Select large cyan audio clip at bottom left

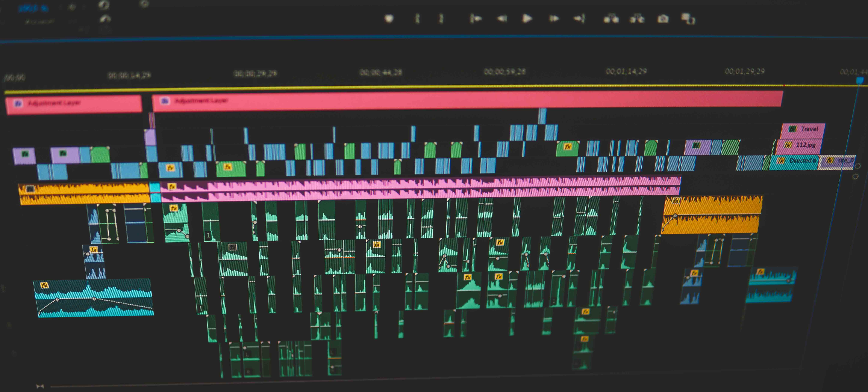coord(94,298)
